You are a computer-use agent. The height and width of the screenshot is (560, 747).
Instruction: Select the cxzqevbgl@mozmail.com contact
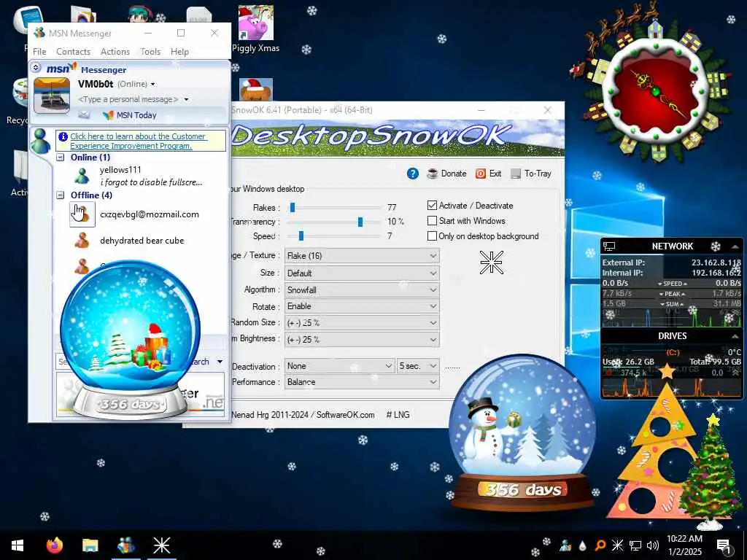coord(150,214)
